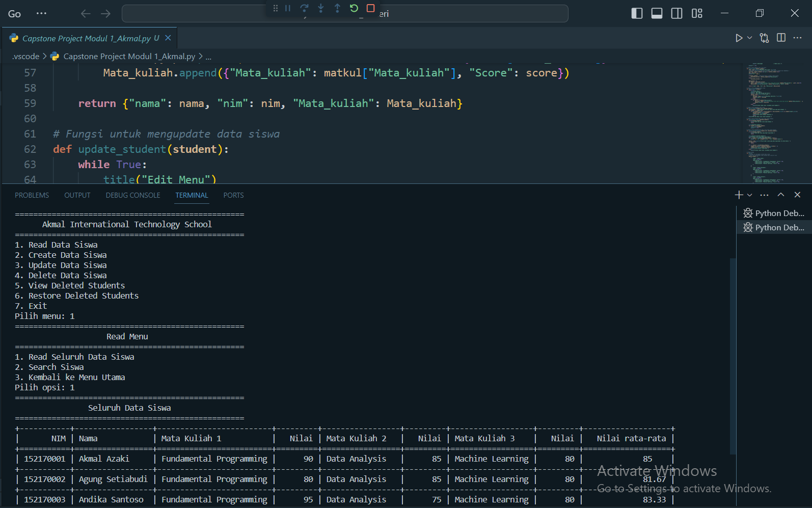812x508 pixels.
Task: Click 'Akmal International Technology School' heading
Action: click(127, 224)
